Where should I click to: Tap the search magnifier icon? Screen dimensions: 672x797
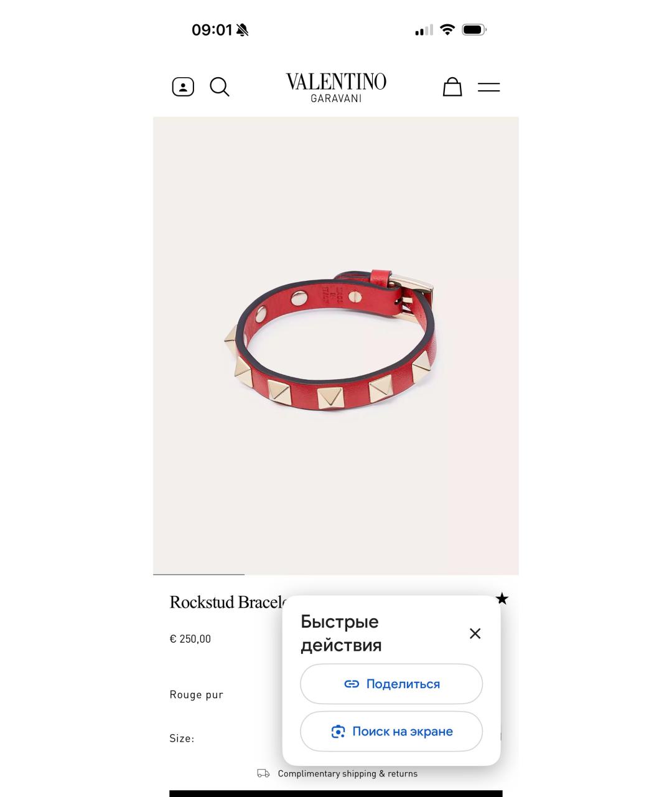[220, 87]
